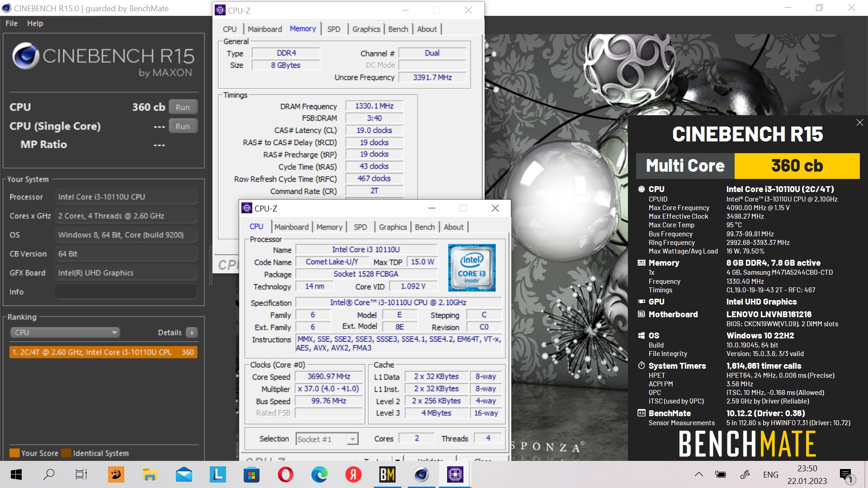Click the CPU section icon in BenchMate panel

[x=641, y=189]
